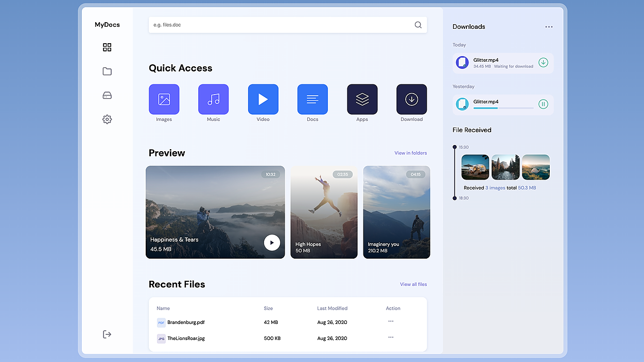Screen dimensions: 644x362
Task: Pause the Glitter.mp4 download from Yesterday
Action: point(543,104)
